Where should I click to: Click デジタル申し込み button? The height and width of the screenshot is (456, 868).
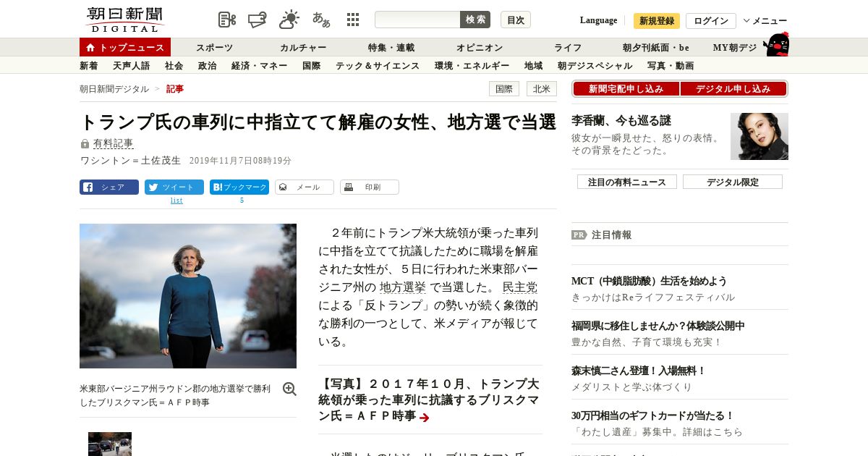click(733, 89)
